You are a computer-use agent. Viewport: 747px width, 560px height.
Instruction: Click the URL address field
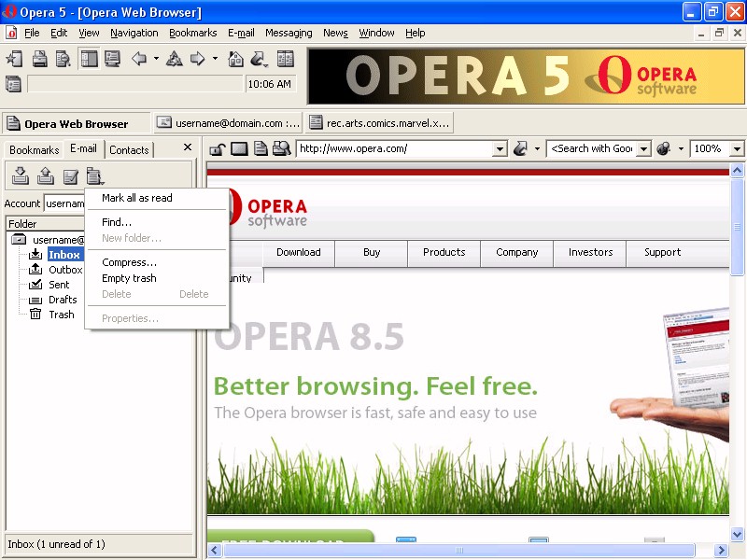pyautogui.click(x=394, y=148)
